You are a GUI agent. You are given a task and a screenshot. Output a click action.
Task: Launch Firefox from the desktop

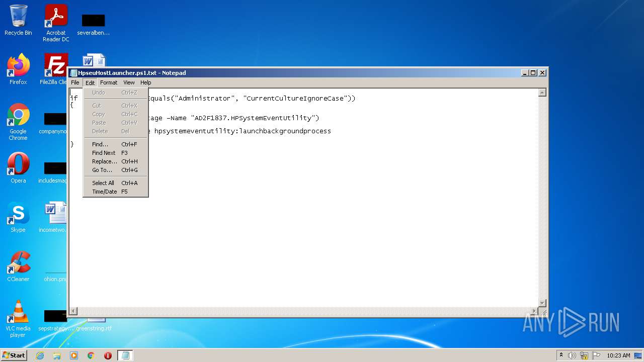(18, 69)
